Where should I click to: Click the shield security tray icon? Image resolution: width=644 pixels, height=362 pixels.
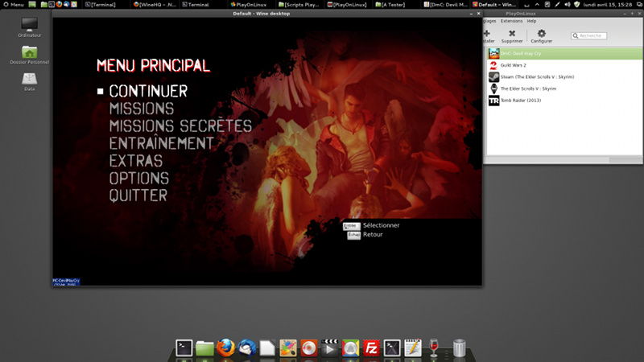[576, 5]
